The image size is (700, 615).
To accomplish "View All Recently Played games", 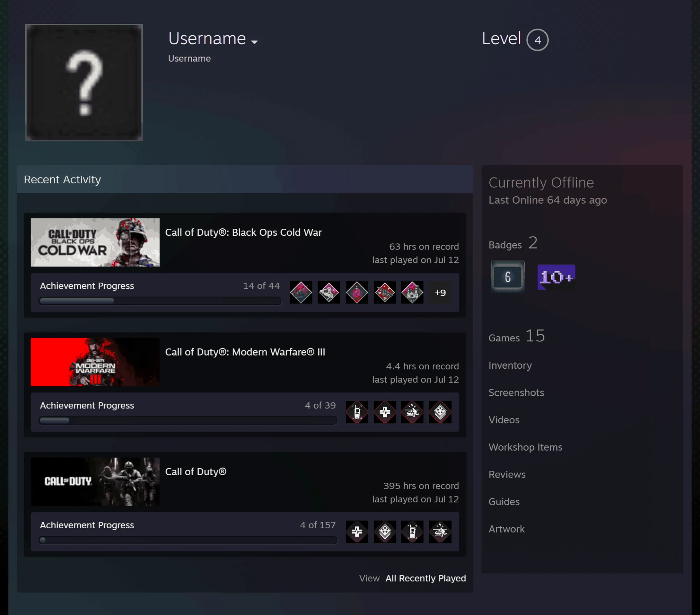I will [426, 578].
